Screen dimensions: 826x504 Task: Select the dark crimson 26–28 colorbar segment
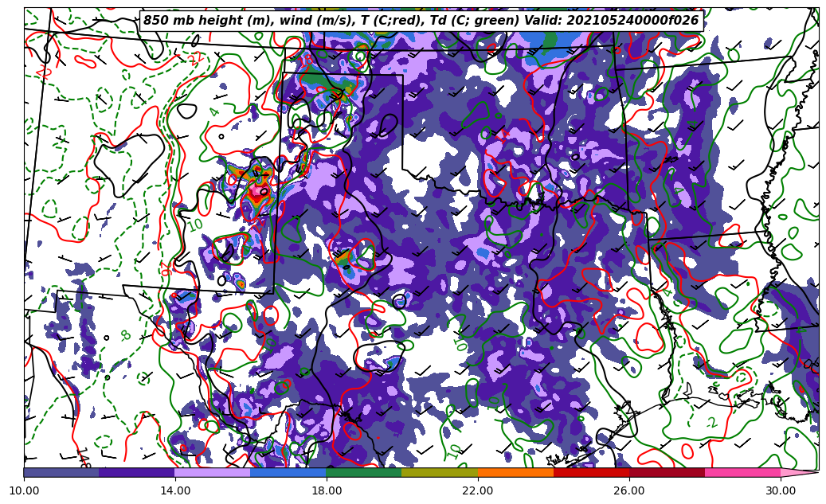point(667,473)
